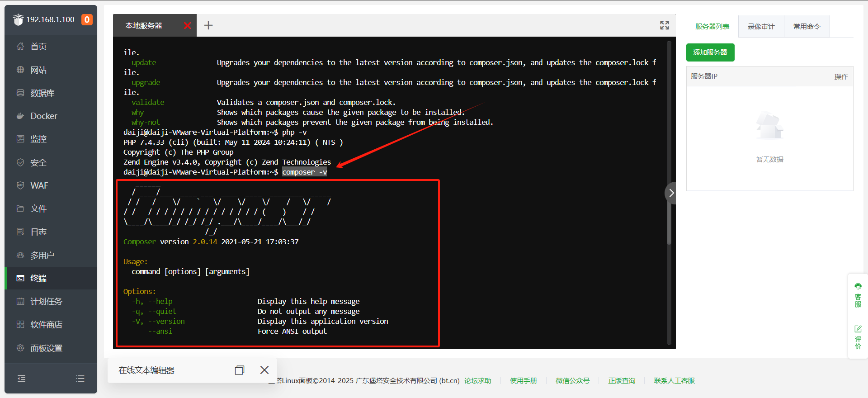Click the '--version' option text

pyautogui.click(x=166, y=321)
